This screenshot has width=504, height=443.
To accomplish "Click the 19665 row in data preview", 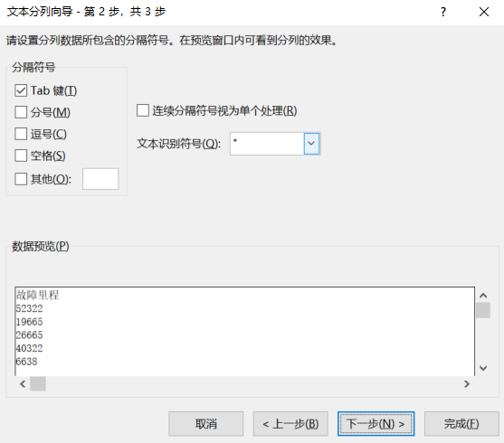I will [29, 322].
